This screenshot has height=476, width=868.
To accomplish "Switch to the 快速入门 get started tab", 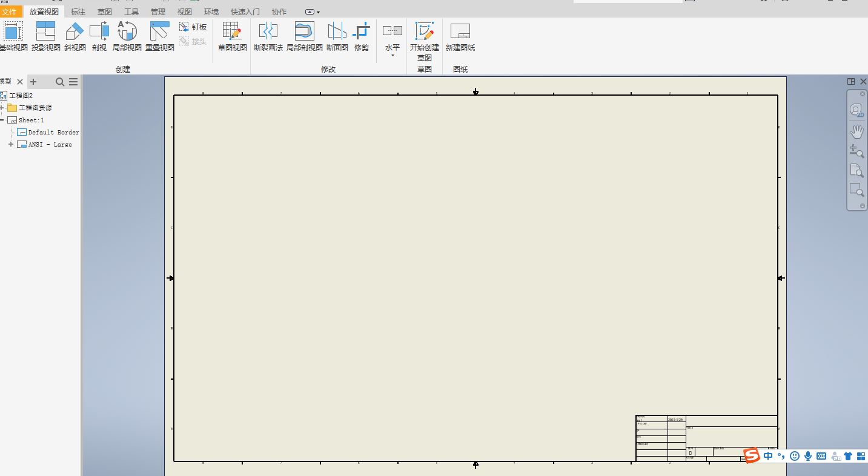I will (245, 12).
